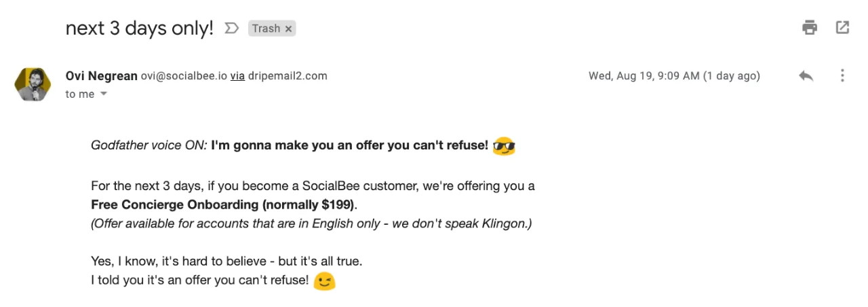Click the Trash label chip
This screenshot has width=868, height=307.
point(265,29)
